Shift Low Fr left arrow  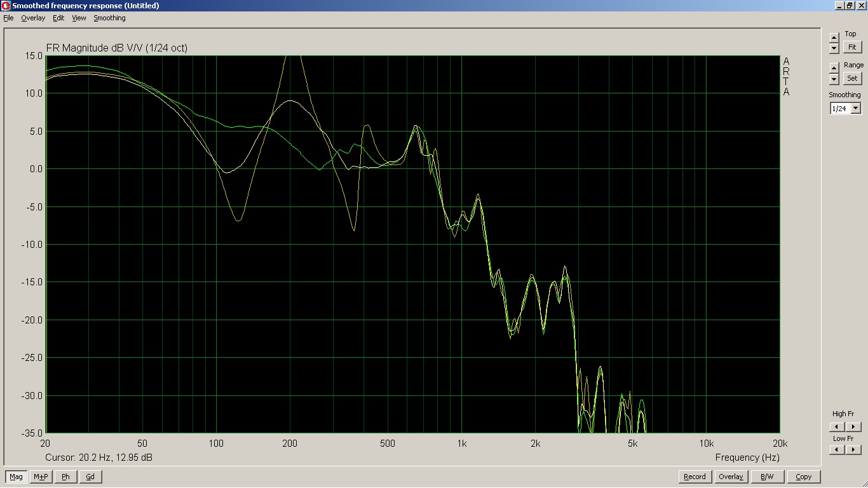pyautogui.click(x=837, y=450)
